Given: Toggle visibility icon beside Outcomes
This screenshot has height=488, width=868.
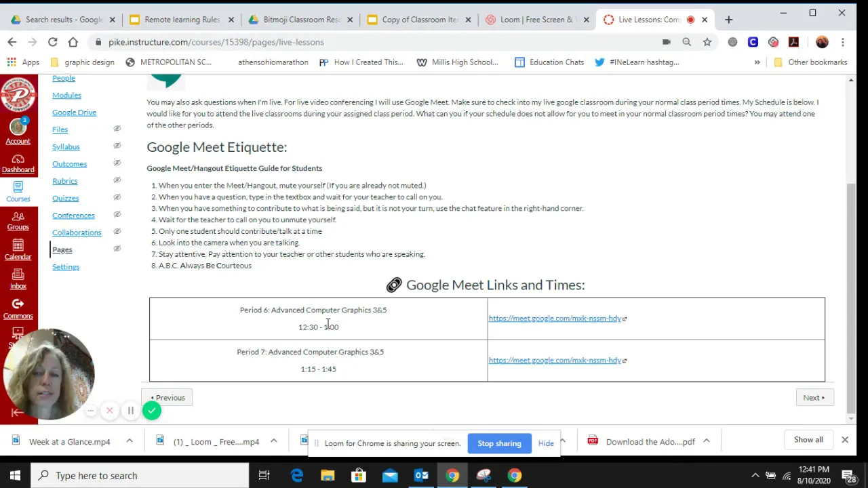Looking at the screenshot, I should coord(117,163).
